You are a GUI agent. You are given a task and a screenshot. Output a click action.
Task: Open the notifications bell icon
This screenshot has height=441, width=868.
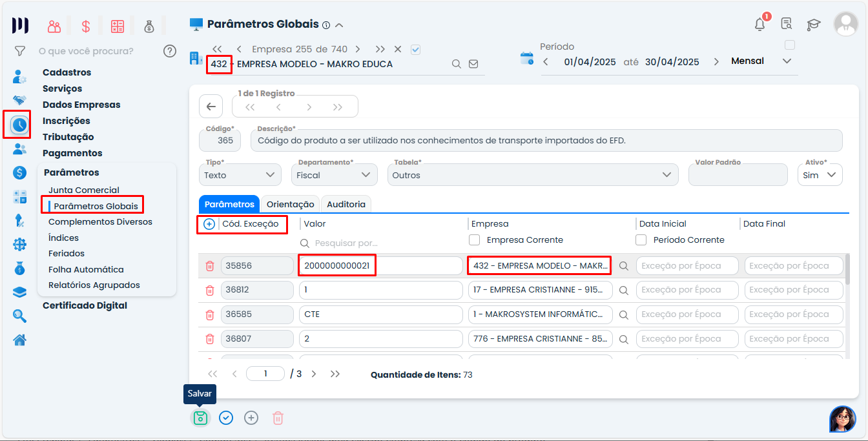pyautogui.click(x=760, y=25)
